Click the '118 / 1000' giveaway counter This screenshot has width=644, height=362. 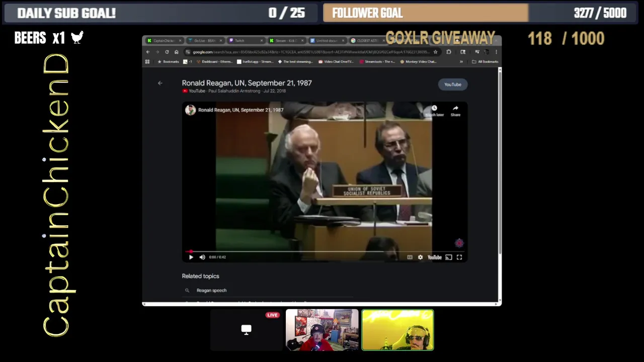coord(566,39)
